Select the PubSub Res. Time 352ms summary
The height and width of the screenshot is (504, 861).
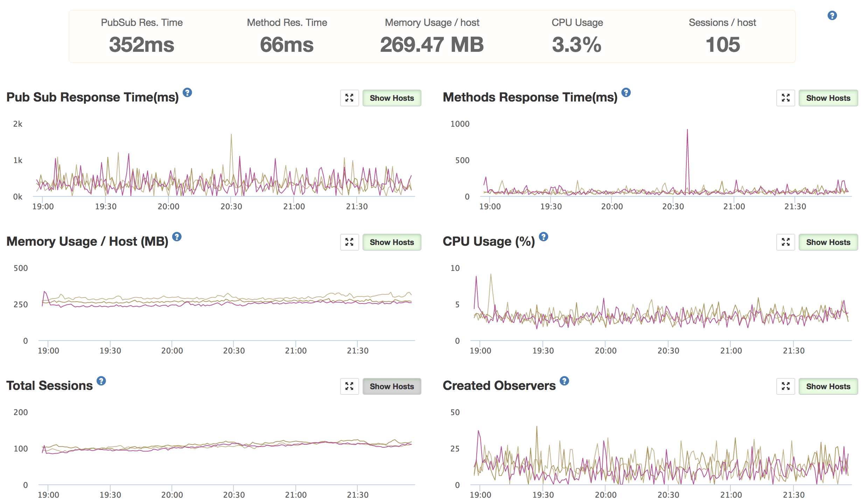tap(142, 37)
